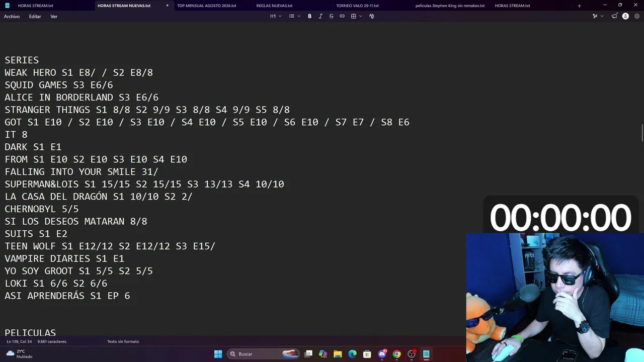Switch to peliculas Stephen King sin remakes tab
This screenshot has width=644, height=362.
[x=450, y=6]
